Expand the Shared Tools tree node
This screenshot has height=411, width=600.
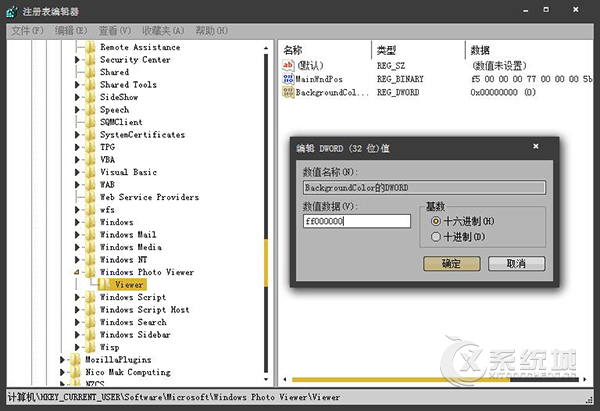pos(77,85)
